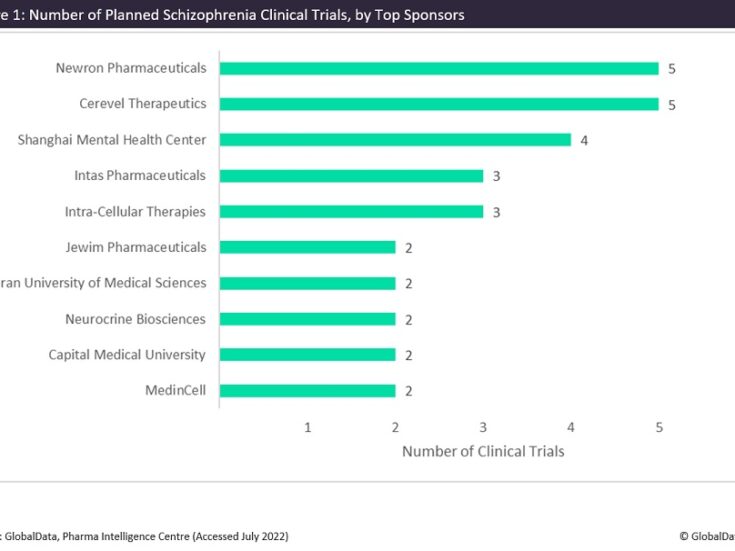The image size is (735, 551).
Task: Click the value 4 data label
Action: coord(584,140)
